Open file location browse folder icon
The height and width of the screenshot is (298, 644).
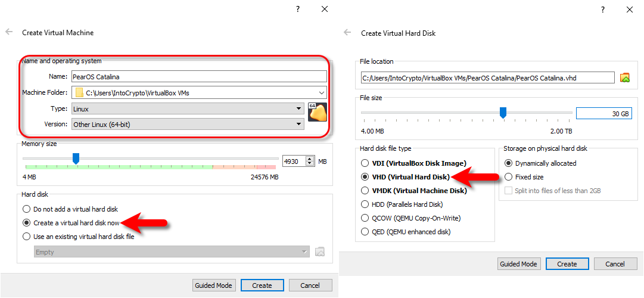[625, 77]
